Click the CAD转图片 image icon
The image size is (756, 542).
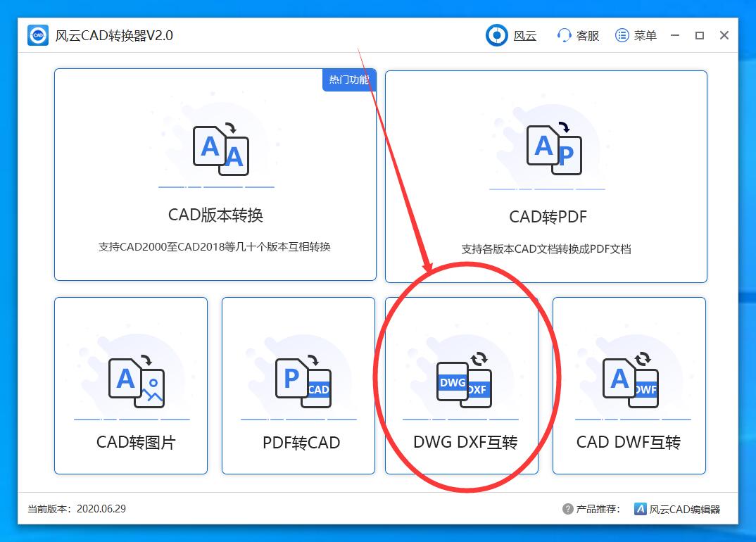(137, 382)
